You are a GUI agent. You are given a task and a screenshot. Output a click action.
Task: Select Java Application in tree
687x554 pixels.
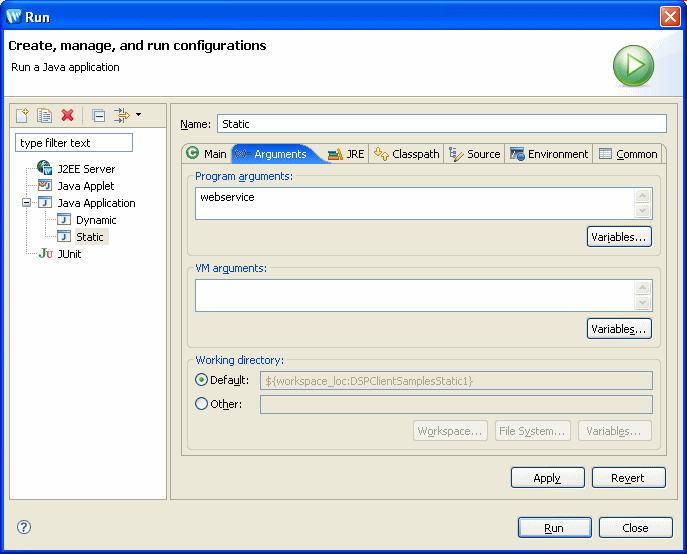(x=96, y=203)
